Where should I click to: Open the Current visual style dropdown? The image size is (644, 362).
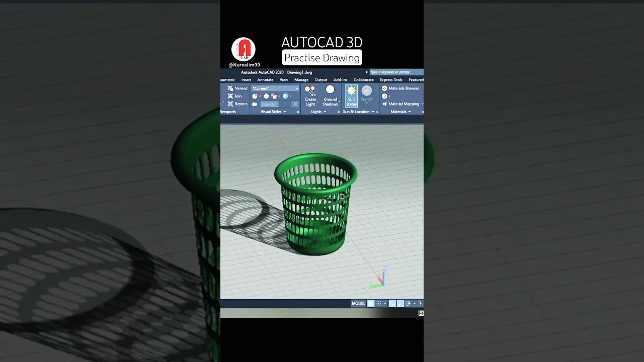275,88
